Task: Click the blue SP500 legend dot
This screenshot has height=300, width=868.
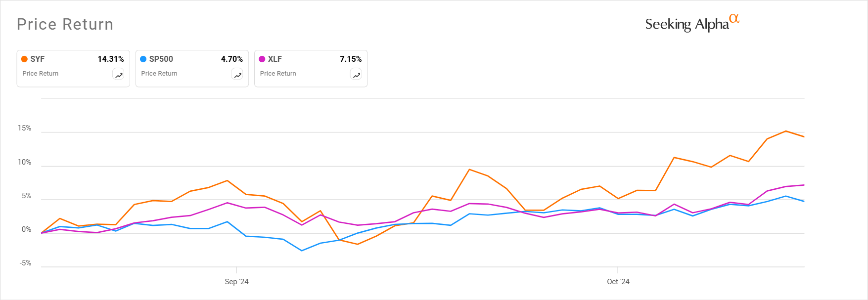Action: (x=143, y=59)
